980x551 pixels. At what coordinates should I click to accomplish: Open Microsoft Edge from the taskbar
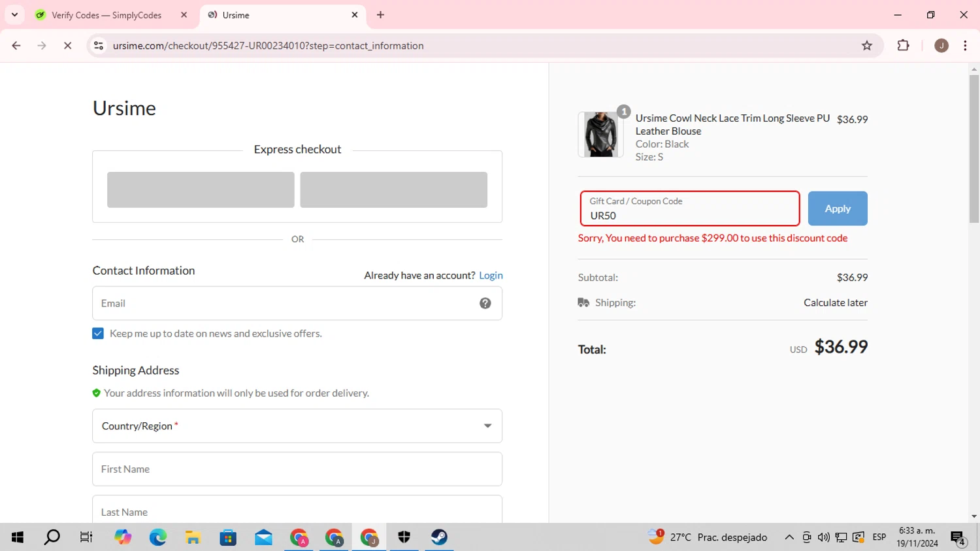157,537
